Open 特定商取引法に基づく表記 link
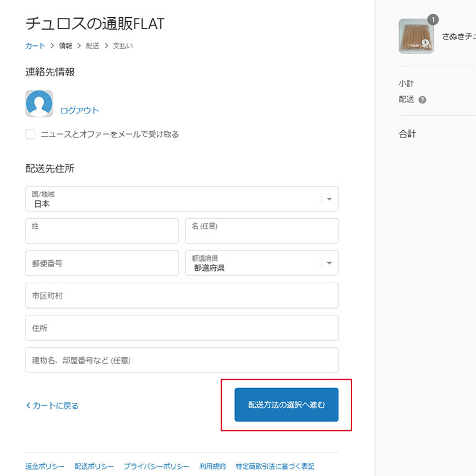Image resolution: width=476 pixels, height=476 pixels. [x=275, y=466]
